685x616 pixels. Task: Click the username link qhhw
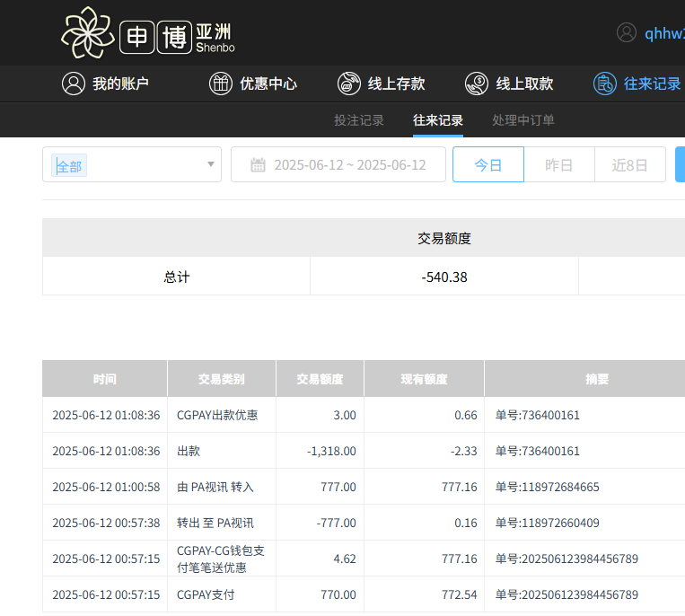[x=663, y=33]
